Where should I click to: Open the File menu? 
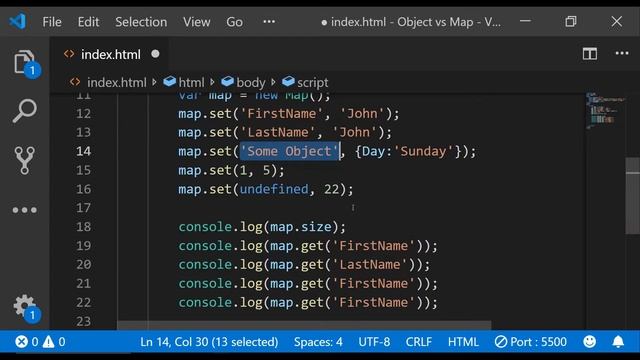[52, 22]
